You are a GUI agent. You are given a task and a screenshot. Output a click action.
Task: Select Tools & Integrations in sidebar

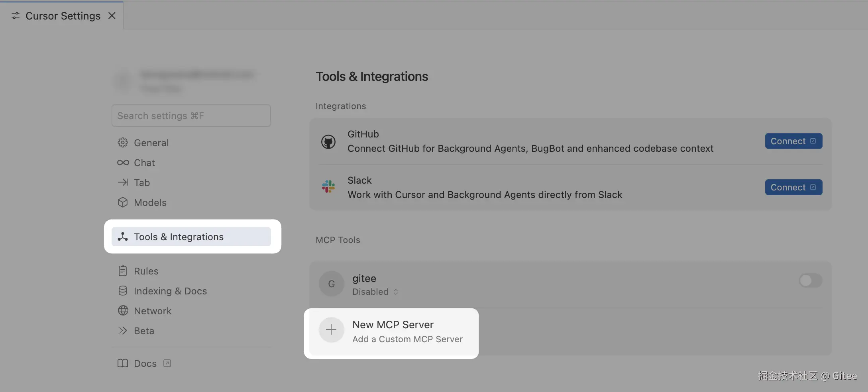pos(191,237)
